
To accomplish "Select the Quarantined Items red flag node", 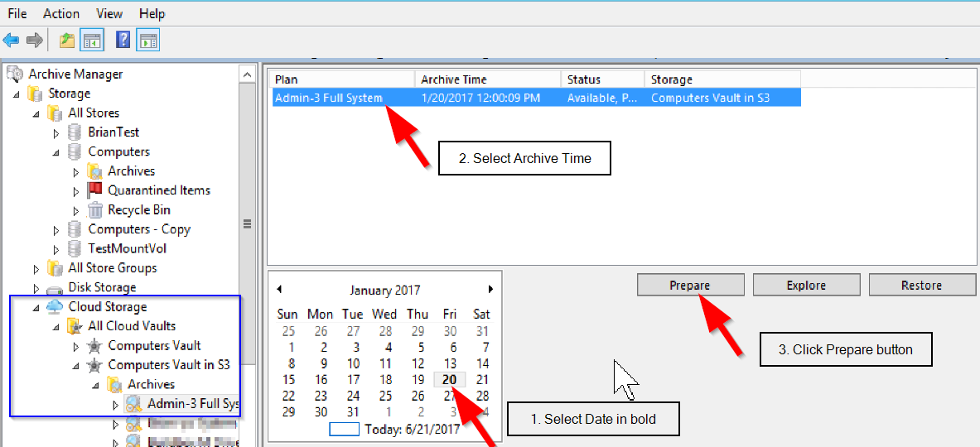I will (149, 190).
